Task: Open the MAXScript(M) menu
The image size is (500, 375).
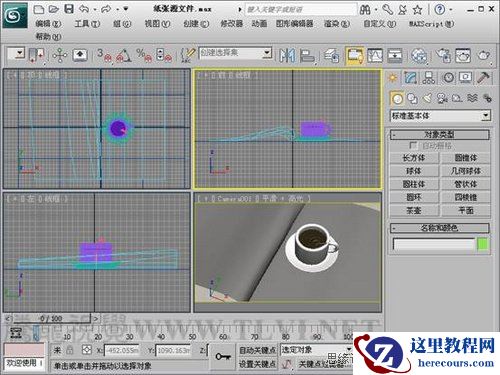Action: (x=432, y=24)
